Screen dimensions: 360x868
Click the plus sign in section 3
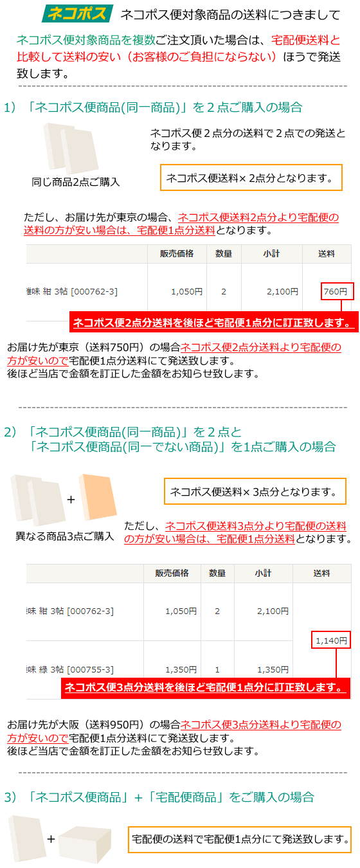tap(51, 839)
